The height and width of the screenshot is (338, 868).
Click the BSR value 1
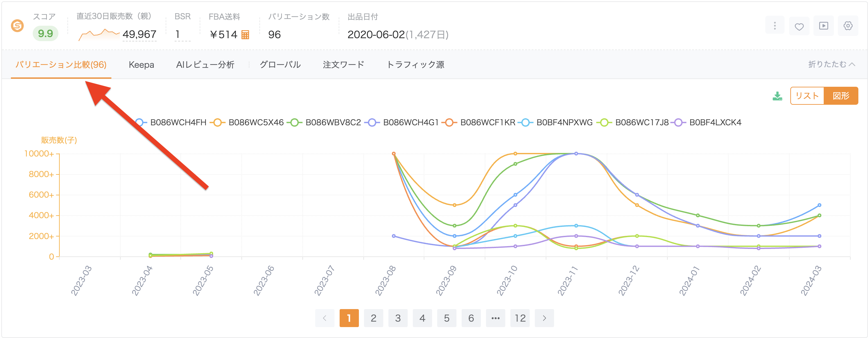pos(178,34)
